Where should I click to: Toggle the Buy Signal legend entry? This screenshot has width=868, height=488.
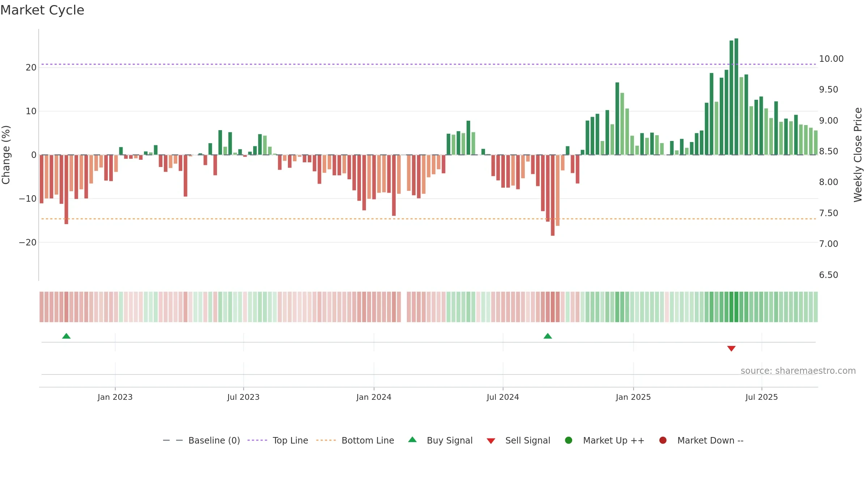440,440
